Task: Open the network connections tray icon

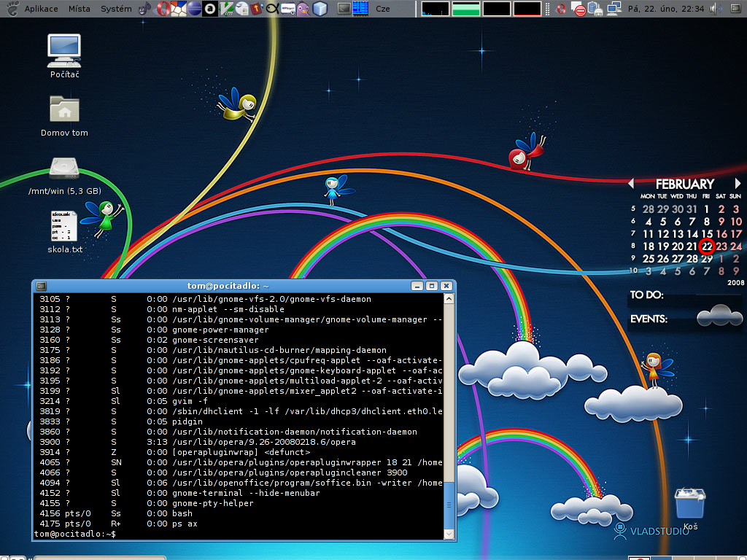Action: tap(614, 9)
